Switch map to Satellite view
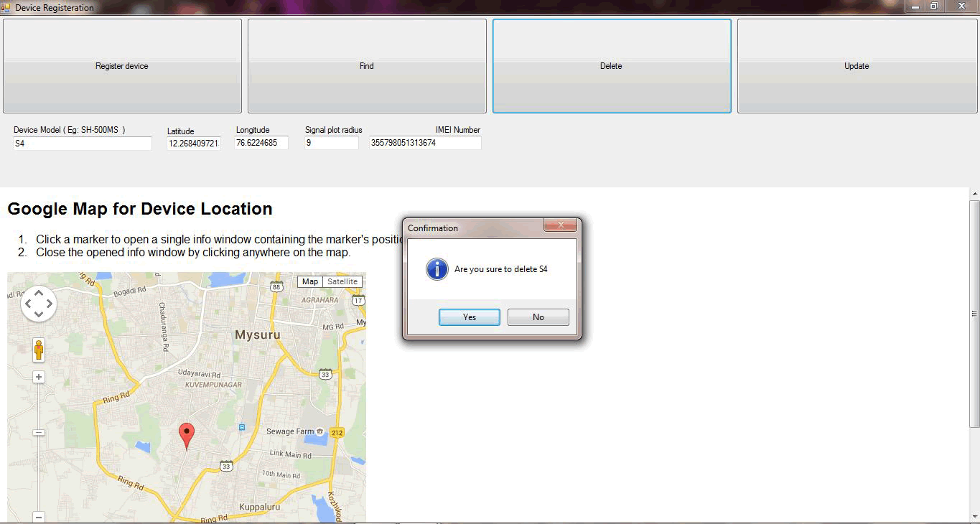Image resolution: width=980 pixels, height=524 pixels. pos(342,281)
